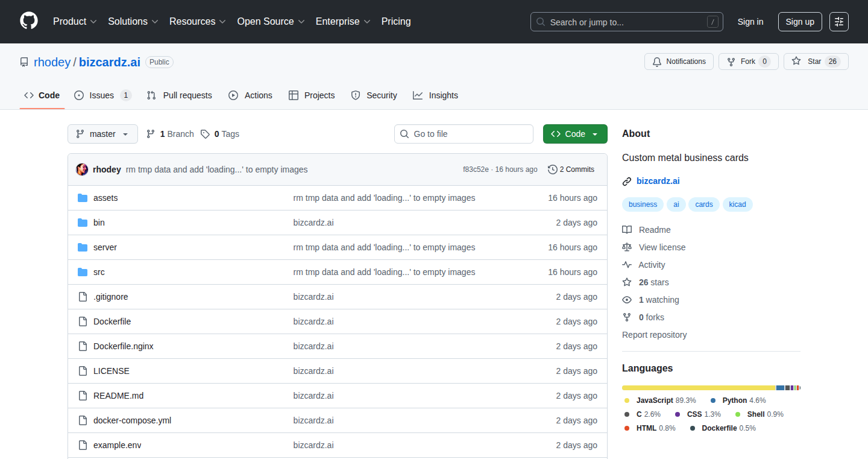Click the Python 4.6% language entry
The height and width of the screenshot is (459, 868).
coord(738,400)
